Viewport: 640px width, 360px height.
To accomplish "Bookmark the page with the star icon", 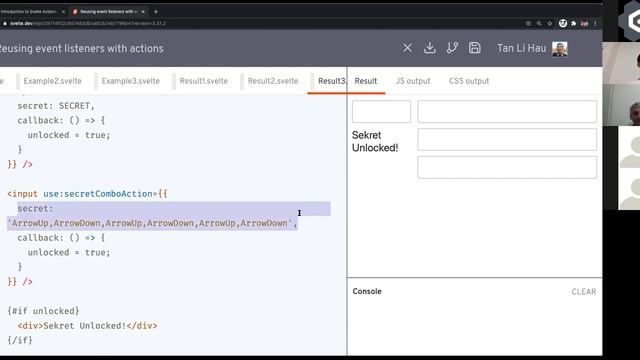I will click(549, 24).
